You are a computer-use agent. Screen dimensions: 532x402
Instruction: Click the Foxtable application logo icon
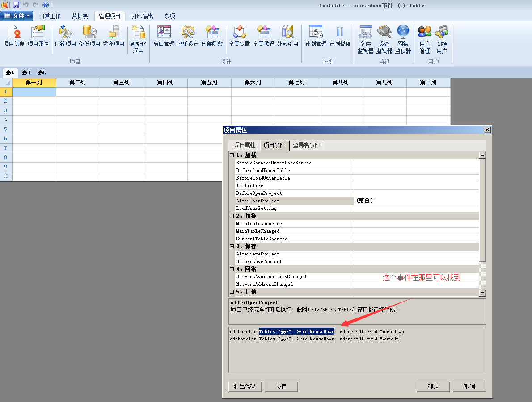(5, 5)
